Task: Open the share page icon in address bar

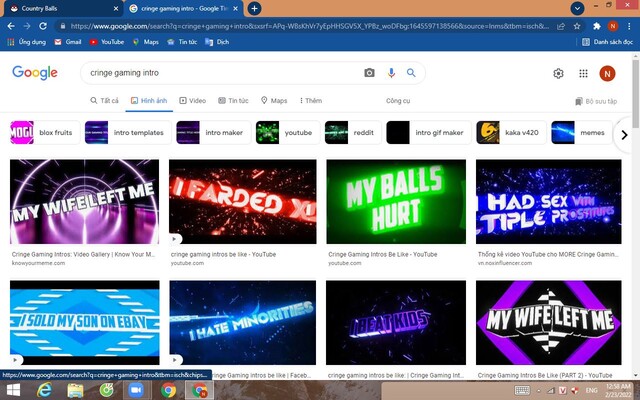Action: 561,26
